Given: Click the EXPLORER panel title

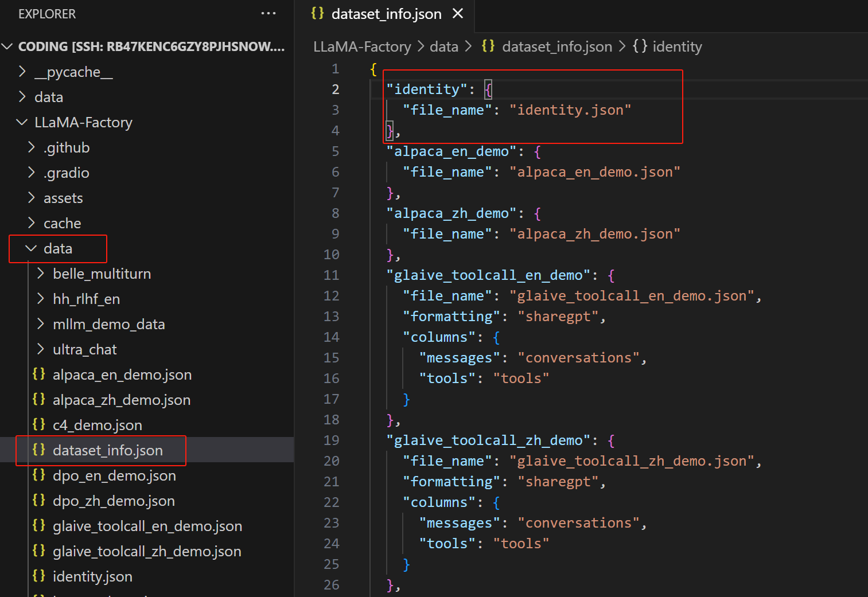Looking at the screenshot, I should [47, 14].
